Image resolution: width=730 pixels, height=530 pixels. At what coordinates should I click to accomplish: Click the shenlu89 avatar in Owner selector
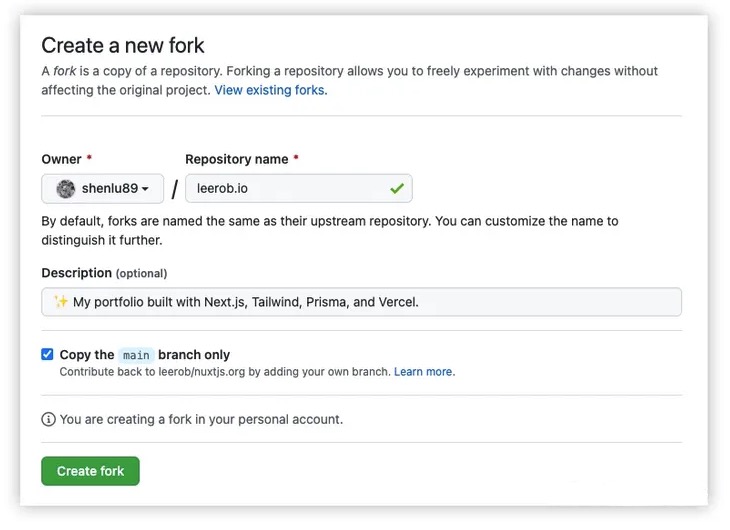65,188
